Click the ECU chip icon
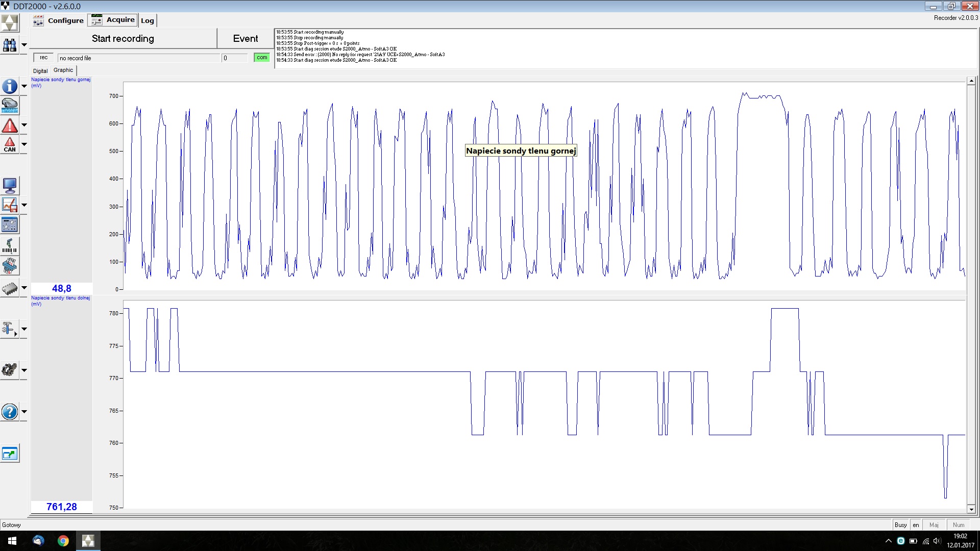Screen dimensions: 980x551 pyautogui.click(x=10, y=289)
